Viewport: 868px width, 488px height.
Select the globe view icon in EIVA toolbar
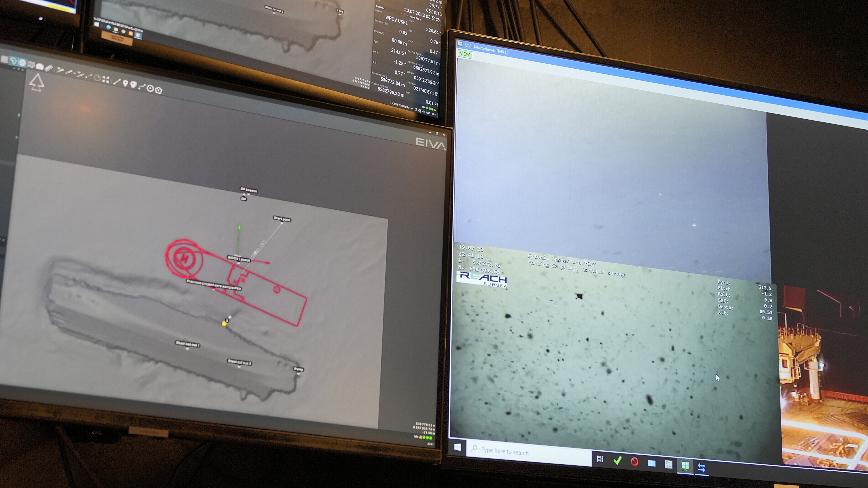tap(23, 63)
